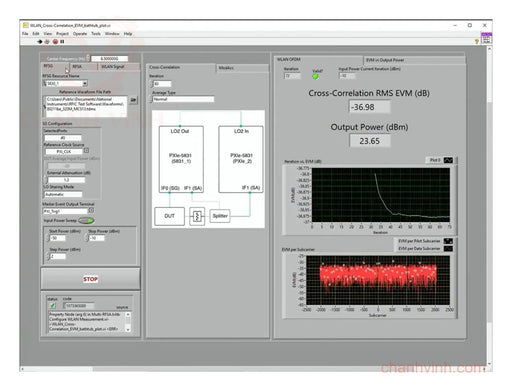Click the status checkmark in error panel
The height and width of the screenshot is (391, 512).
[x=52, y=305]
